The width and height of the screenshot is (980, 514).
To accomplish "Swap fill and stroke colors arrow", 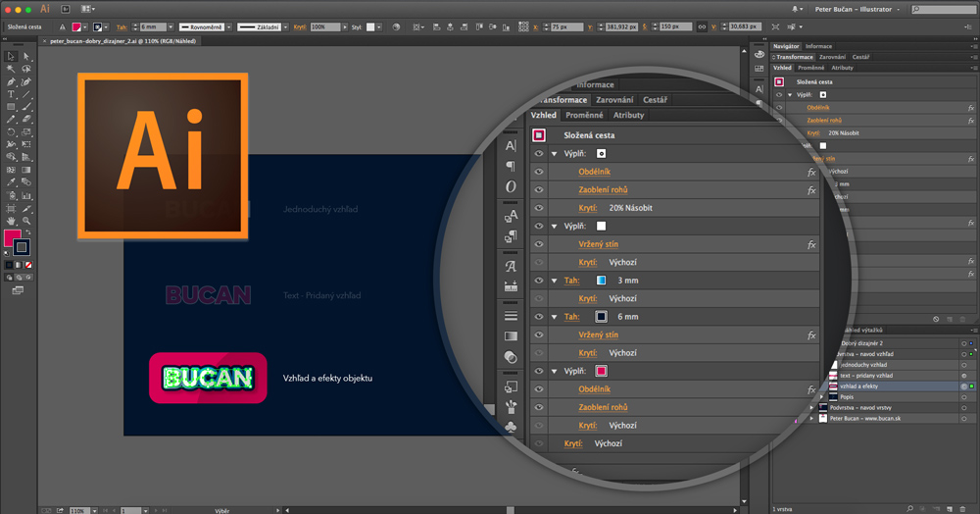I will (28, 232).
